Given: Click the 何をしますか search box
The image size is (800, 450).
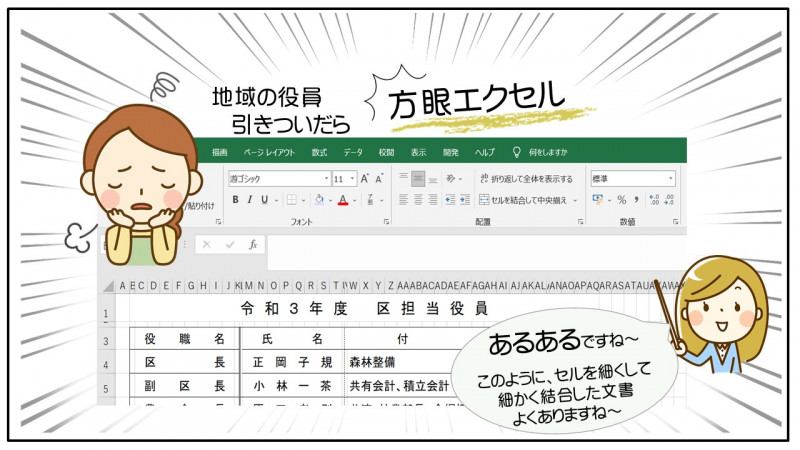Looking at the screenshot, I should click(548, 152).
